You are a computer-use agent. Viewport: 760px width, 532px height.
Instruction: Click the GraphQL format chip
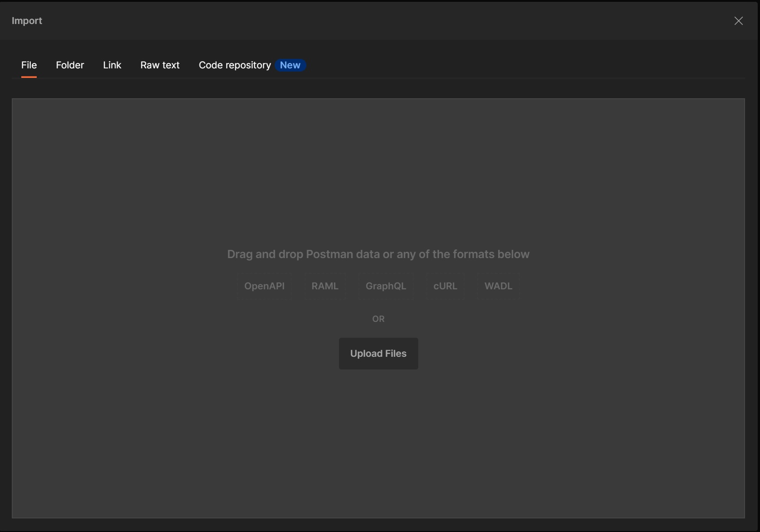pyautogui.click(x=386, y=286)
